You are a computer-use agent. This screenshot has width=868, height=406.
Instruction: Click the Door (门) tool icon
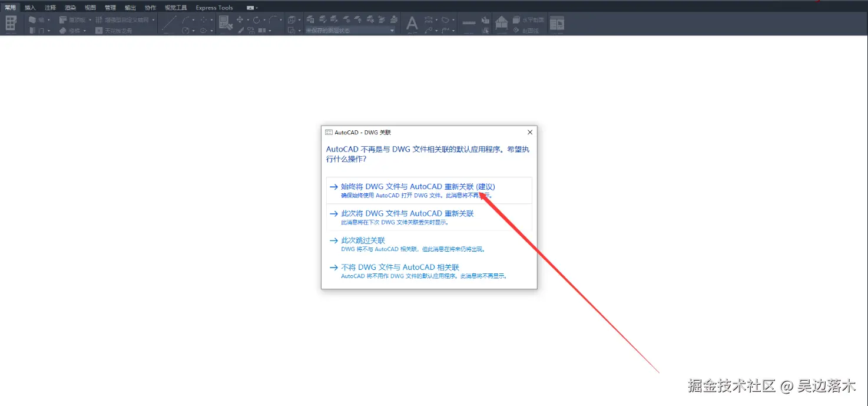click(32, 30)
